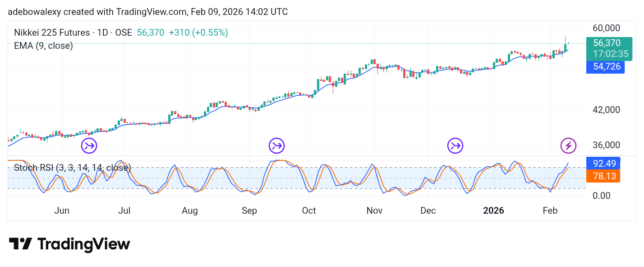Click the blue 54,726 EMA price label
644x267 pixels.
(606, 67)
